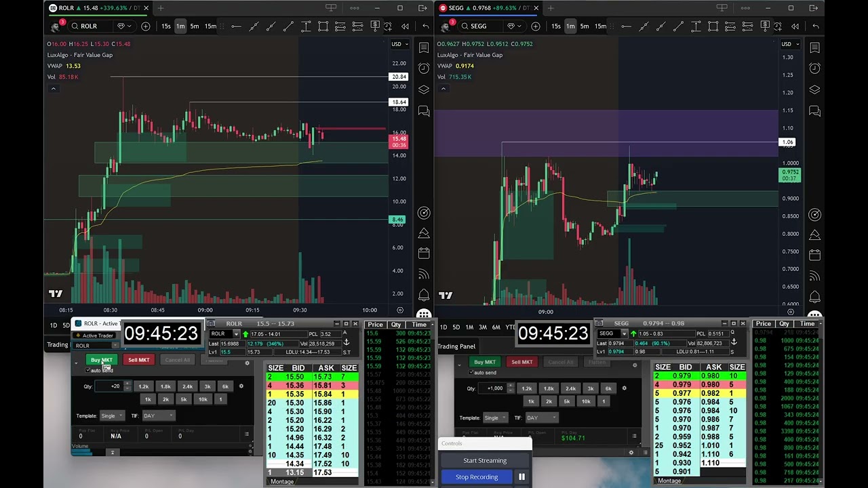Image resolution: width=868 pixels, height=488 pixels.
Task: Open the layout setup dropdown next to the ROLR search
Action: 124,26
